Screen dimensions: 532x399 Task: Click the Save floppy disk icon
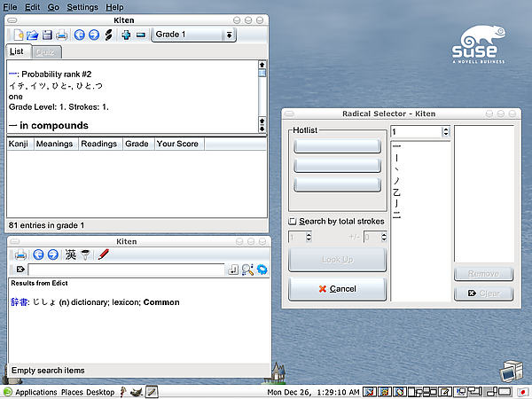(x=47, y=35)
